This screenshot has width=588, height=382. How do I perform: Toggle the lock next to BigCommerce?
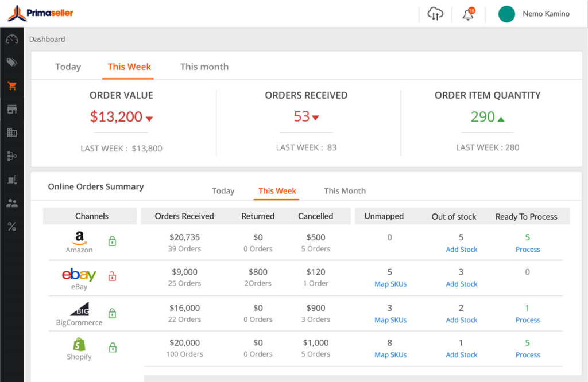112,313
